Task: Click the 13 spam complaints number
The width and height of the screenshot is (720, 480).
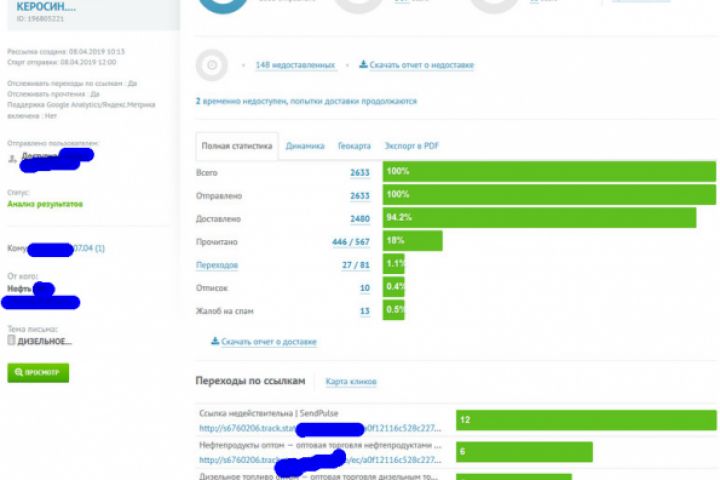Action: click(x=365, y=311)
